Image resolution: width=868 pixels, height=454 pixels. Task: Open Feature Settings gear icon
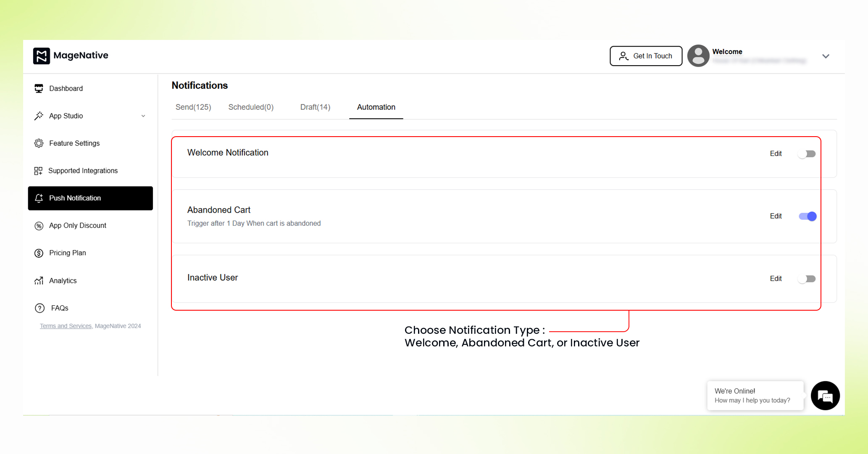click(39, 143)
